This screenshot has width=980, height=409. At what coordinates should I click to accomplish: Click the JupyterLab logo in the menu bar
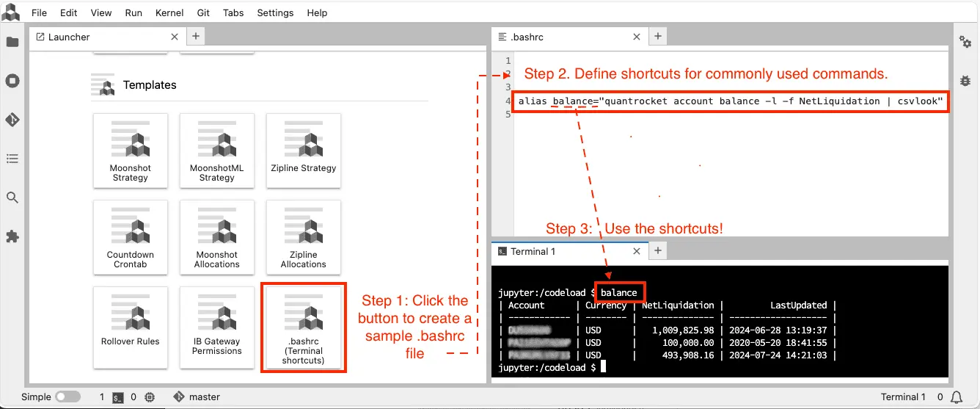click(12, 12)
